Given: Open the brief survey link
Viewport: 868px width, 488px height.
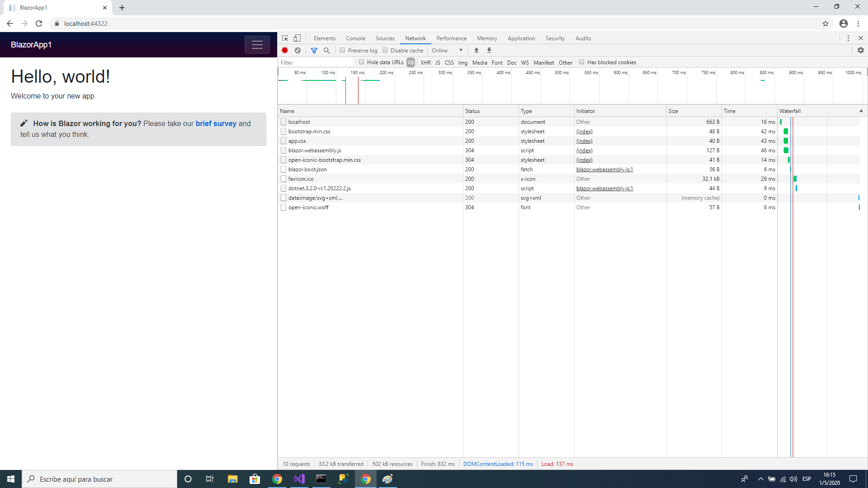Looking at the screenshot, I should (x=216, y=123).
